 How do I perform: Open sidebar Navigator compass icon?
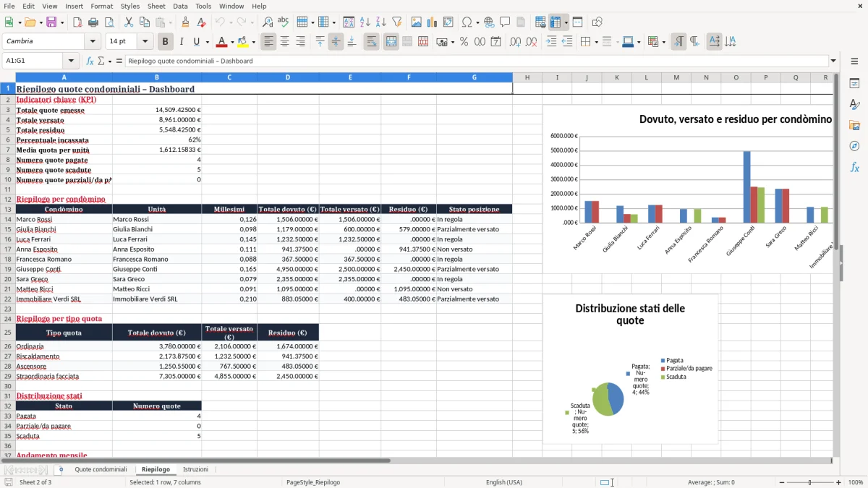[854, 146]
